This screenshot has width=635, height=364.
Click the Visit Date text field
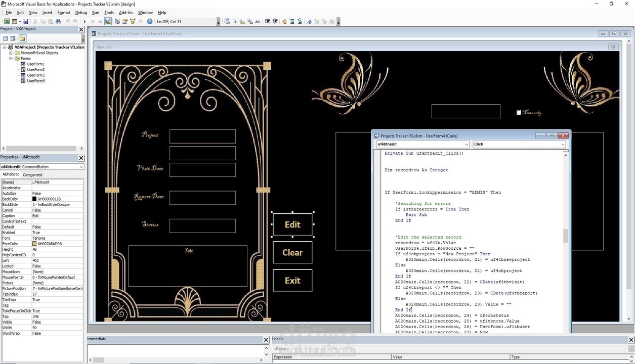pyautogui.click(x=202, y=170)
